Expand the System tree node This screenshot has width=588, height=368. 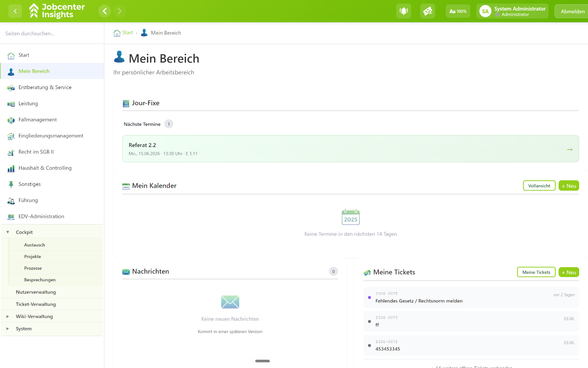point(8,329)
